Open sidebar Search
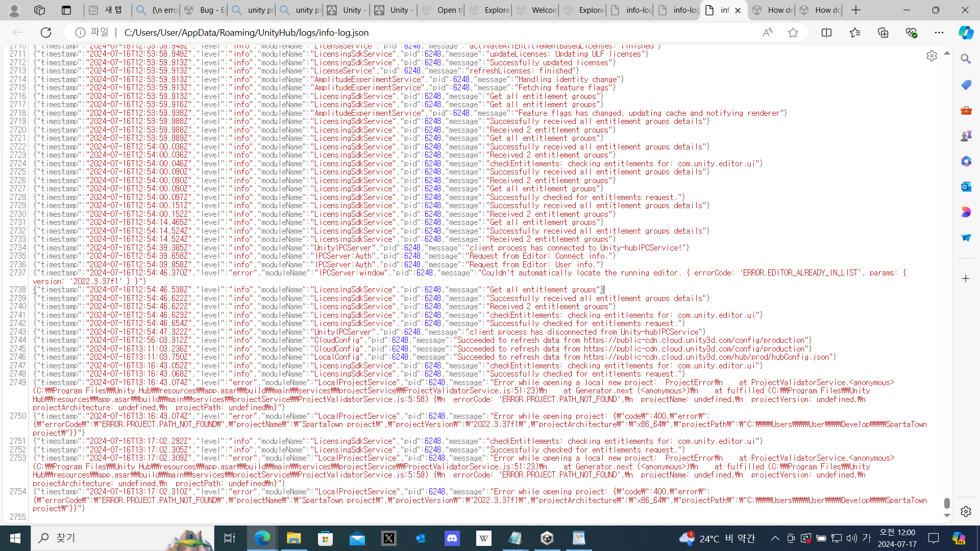This screenshot has height=551, width=980. [x=966, y=59]
